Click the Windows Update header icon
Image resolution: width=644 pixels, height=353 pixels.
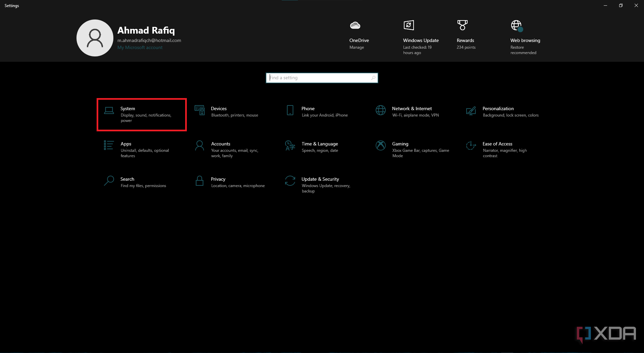point(409,25)
